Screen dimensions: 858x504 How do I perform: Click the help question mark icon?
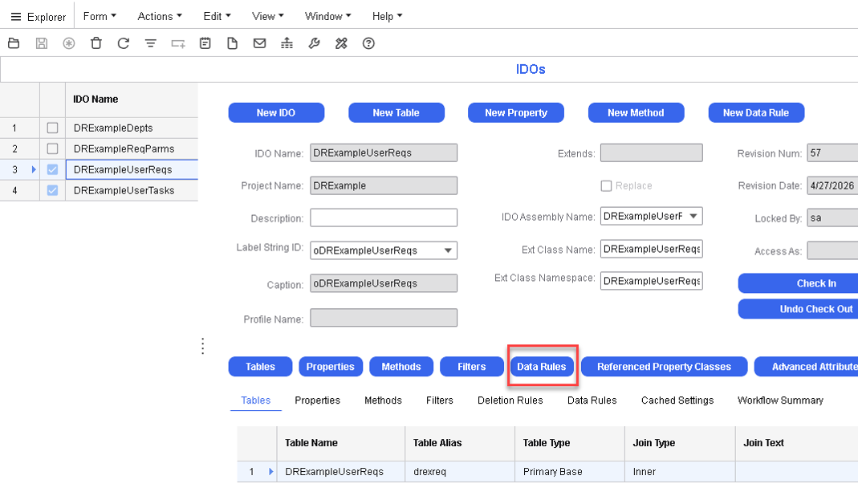pos(369,43)
